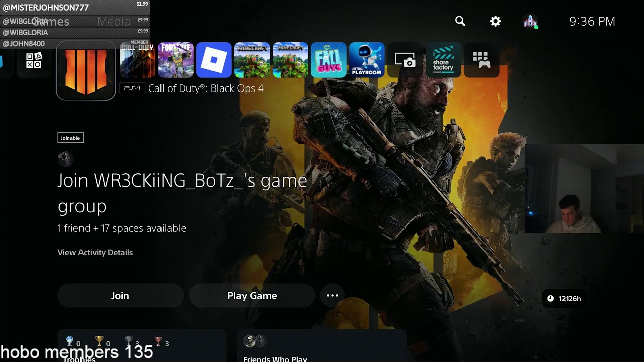Image resolution: width=644 pixels, height=362 pixels.
Task: Click '1 friend + 17 spaces available' text
Action: [122, 228]
